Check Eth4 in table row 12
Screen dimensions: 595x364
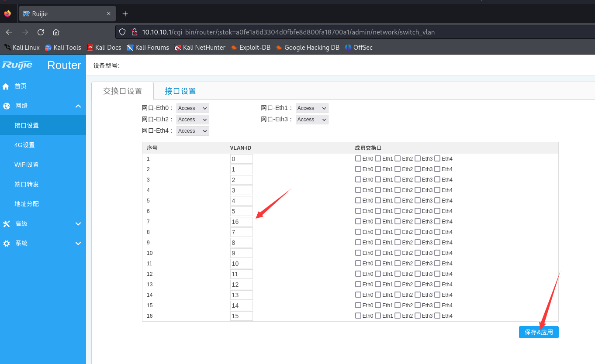tap(437, 274)
